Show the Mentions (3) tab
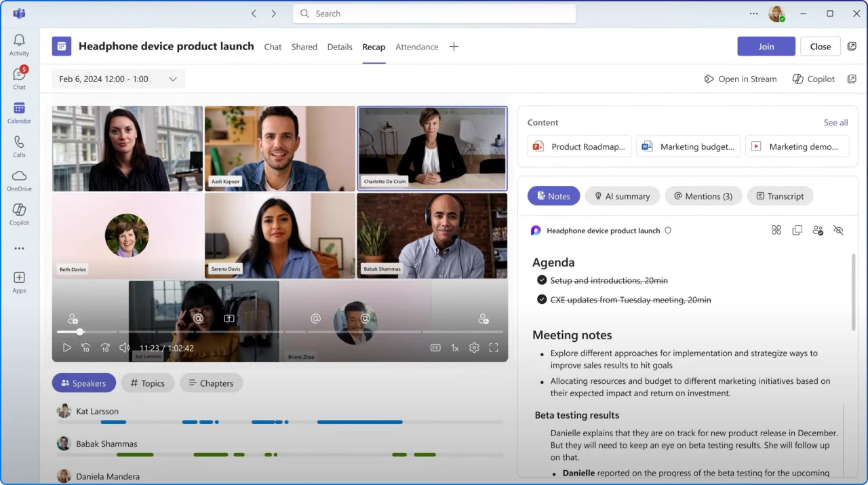868x485 pixels. (x=703, y=196)
